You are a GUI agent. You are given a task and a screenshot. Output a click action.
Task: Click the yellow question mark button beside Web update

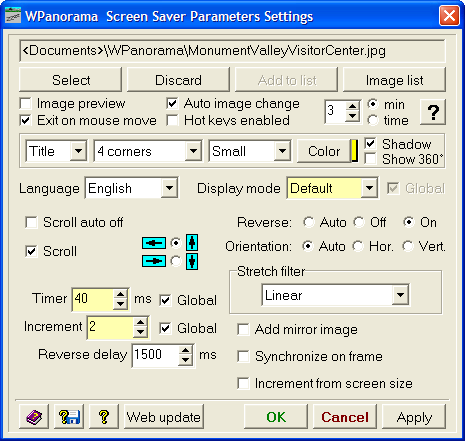click(x=104, y=417)
